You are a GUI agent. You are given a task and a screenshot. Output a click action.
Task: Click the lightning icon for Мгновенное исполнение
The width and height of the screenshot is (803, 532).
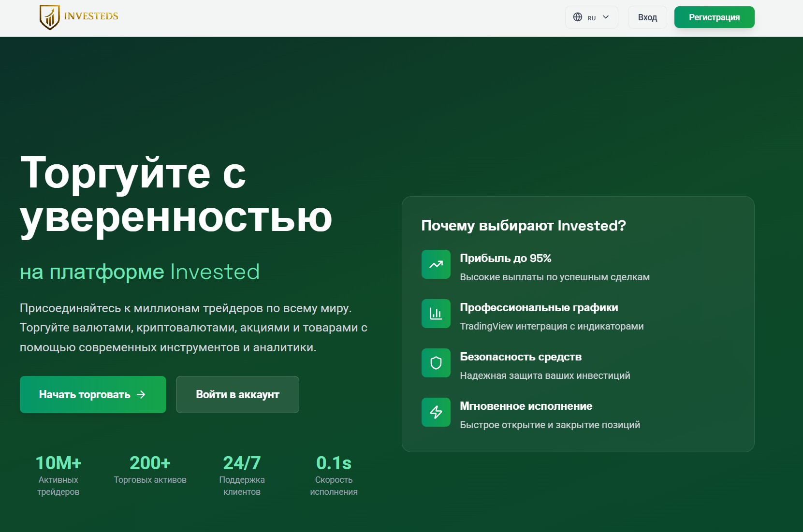[x=436, y=412]
